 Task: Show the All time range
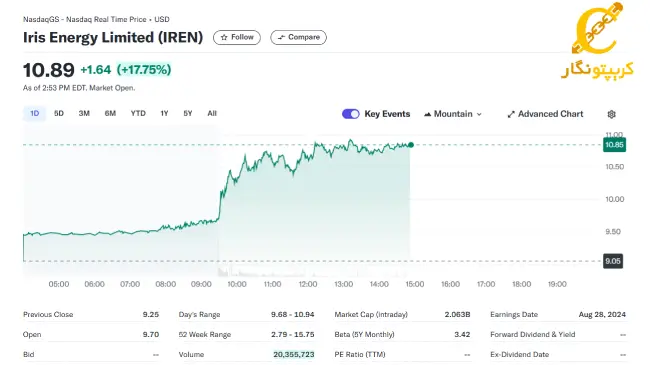click(x=212, y=113)
